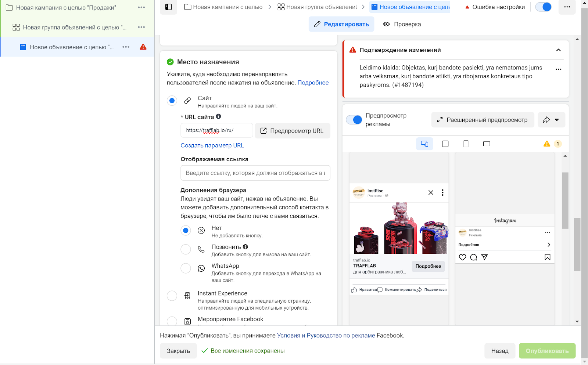Click the heart like icon in Instagram preview
This screenshot has width=588, height=365.
pyautogui.click(x=463, y=257)
